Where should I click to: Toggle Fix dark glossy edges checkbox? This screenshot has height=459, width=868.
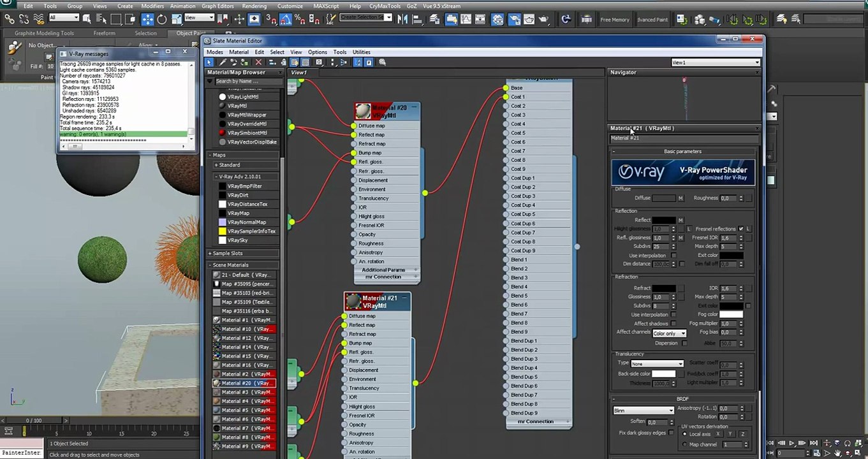[x=670, y=433]
